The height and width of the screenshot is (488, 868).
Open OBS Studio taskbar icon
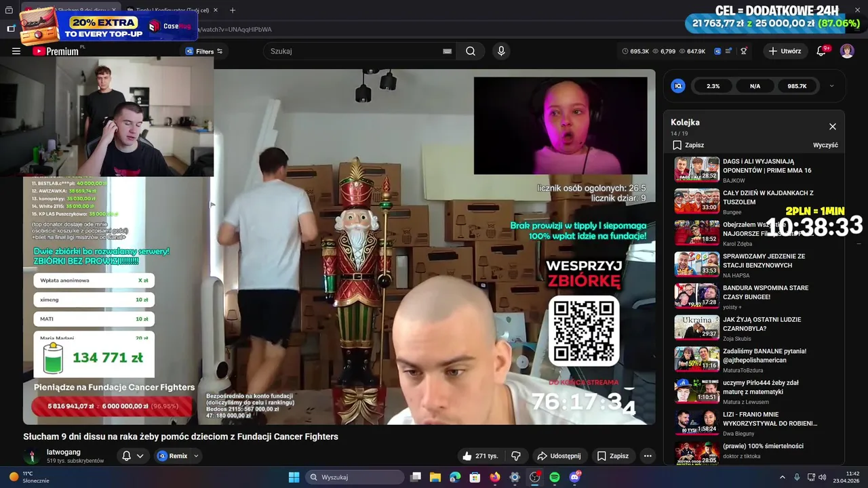coord(535,477)
